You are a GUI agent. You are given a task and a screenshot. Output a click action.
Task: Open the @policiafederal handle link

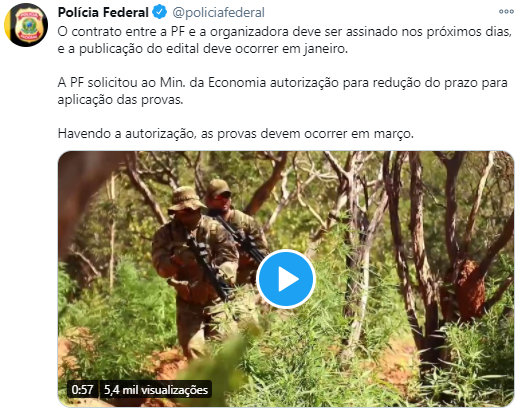218,12
